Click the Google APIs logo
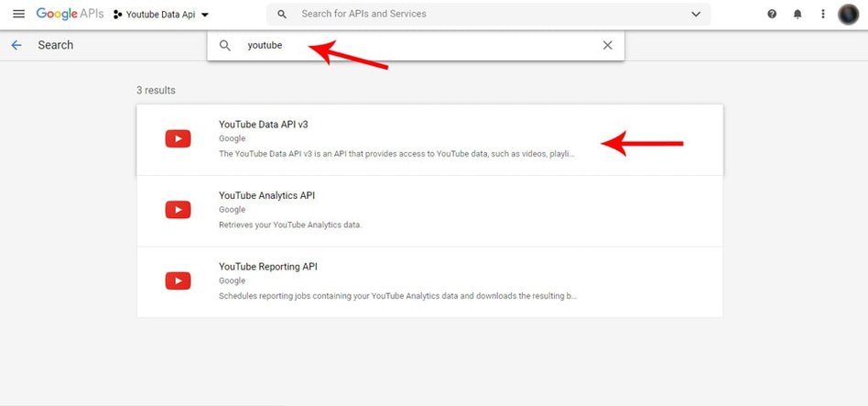This screenshot has height=406, width=868. [70, 15]
